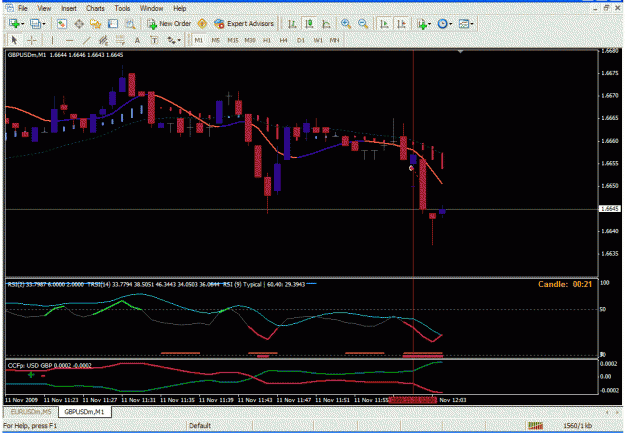This screenshot has height=433, width=625.
Task: Open the Templates icon
Action: (x=464, y=24)
